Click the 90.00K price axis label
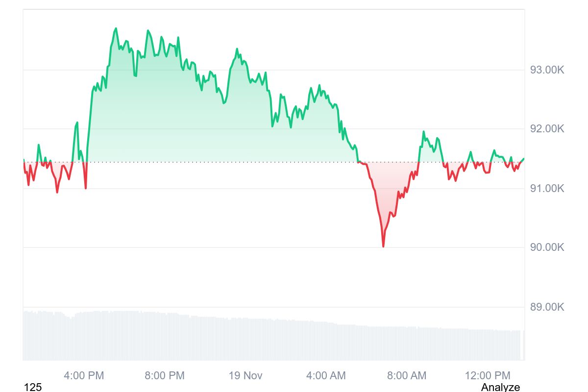 click(547, 247)
